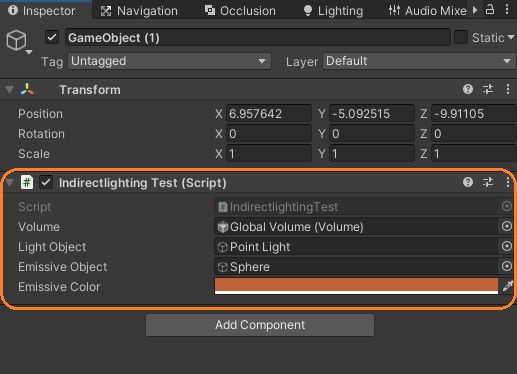Edit the GameObject (1) name field

pos(258,37)
